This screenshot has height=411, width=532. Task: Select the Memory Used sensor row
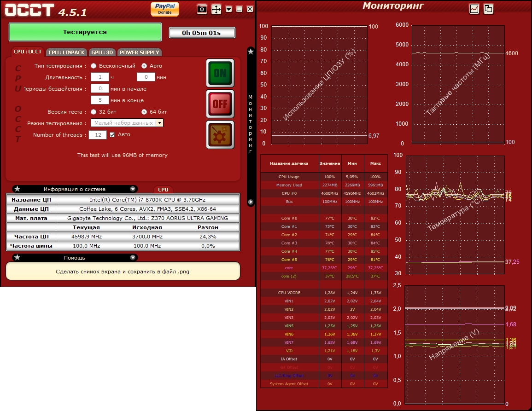coord(324,185)
